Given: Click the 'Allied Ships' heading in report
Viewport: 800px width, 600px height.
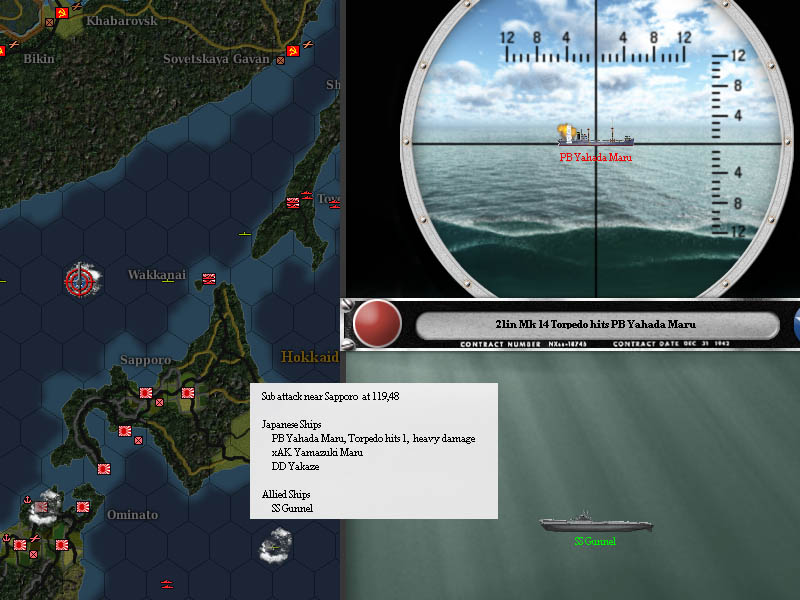Looking at the screenshot, I should (286, 494).
